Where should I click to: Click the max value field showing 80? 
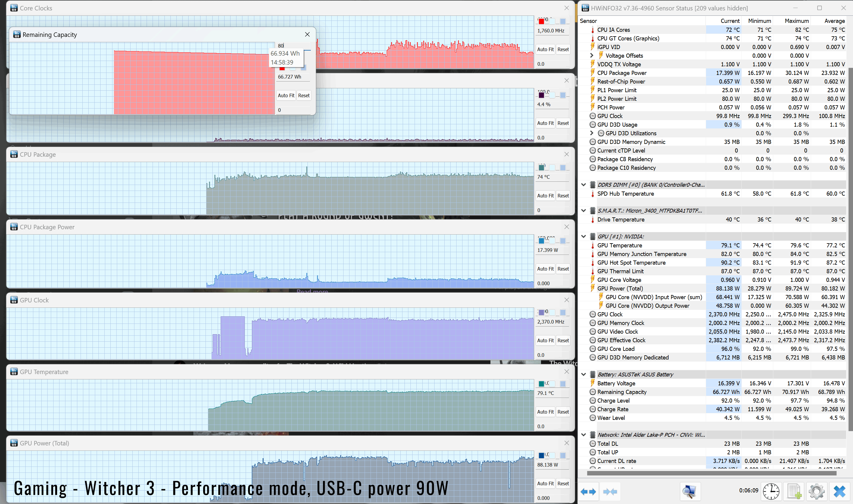(294, 45)
